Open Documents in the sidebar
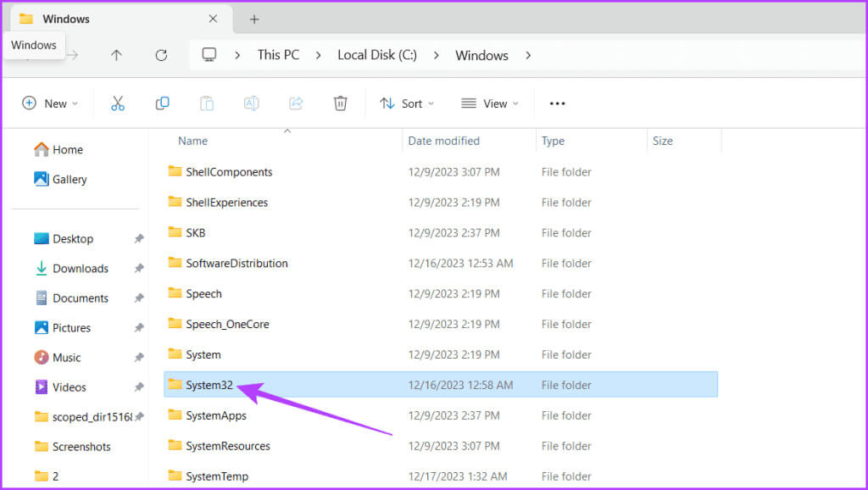The image size is (868, 490). click(x=71, y=298)
